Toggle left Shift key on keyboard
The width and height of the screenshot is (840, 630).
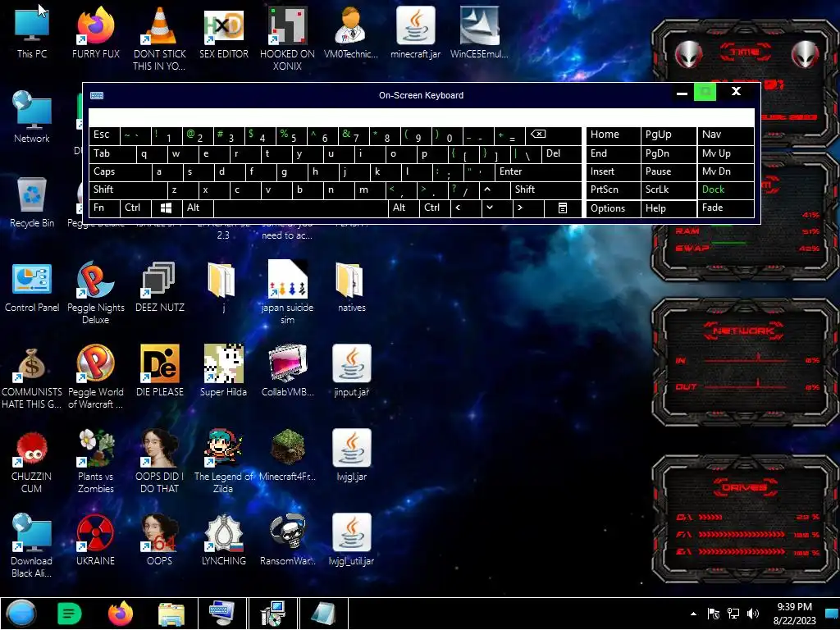click(x=128, y=189)
